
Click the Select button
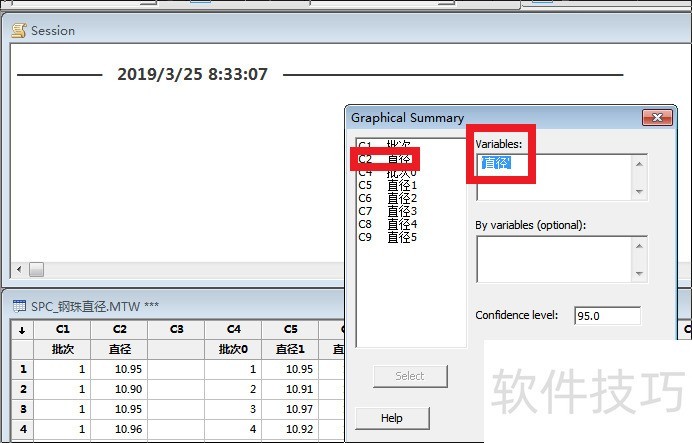point(410,376)
